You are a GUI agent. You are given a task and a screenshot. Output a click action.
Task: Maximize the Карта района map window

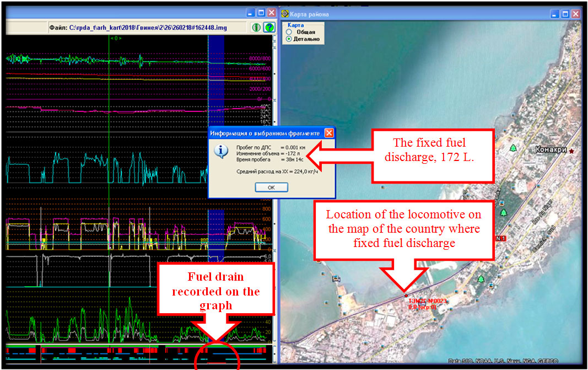[566, 13]
